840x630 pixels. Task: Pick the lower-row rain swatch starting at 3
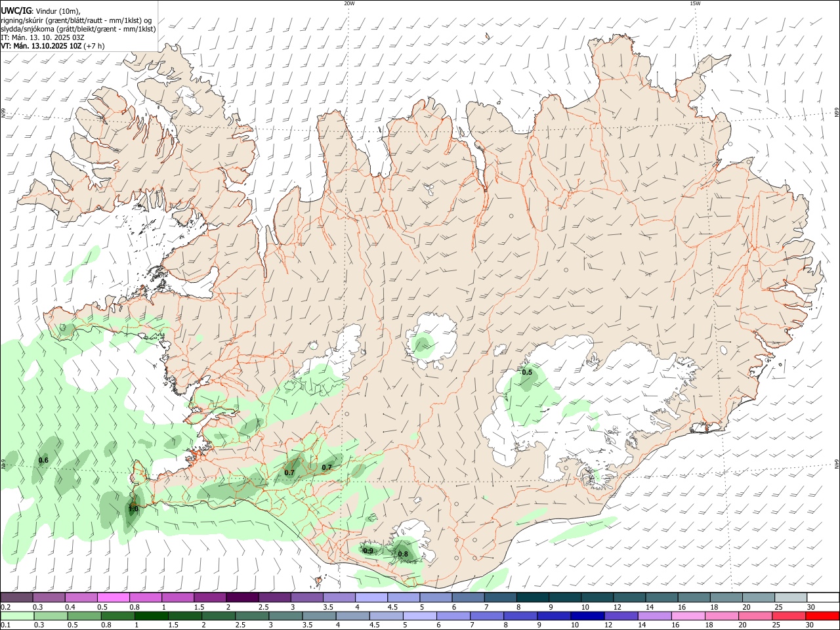point(285,616)
